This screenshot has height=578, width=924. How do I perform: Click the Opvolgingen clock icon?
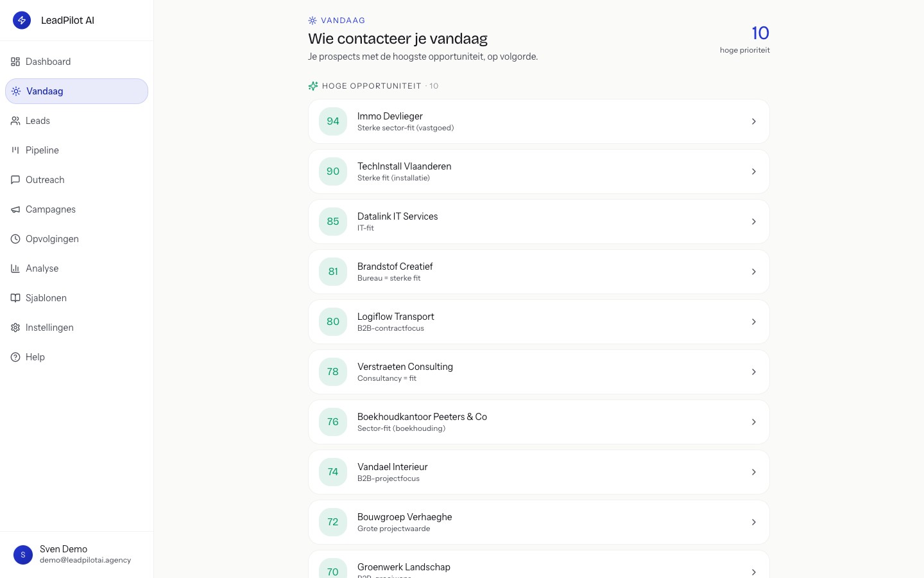click(15, 239)
